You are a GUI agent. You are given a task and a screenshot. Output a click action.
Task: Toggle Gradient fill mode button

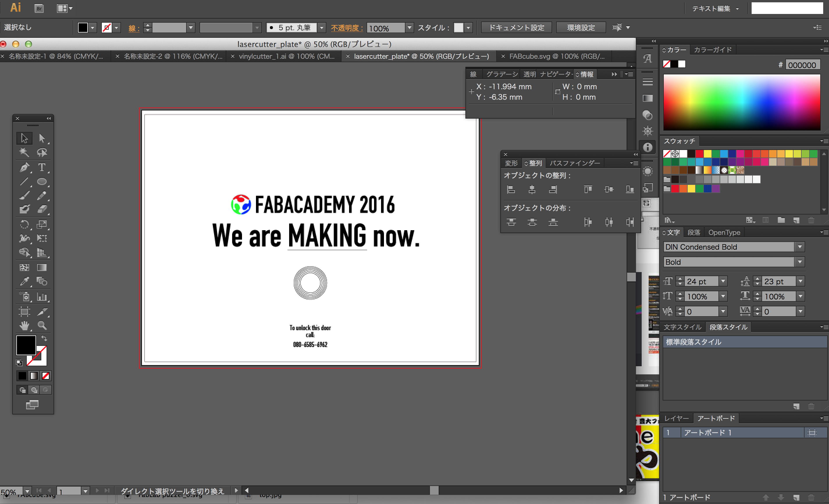coord(34,376)
